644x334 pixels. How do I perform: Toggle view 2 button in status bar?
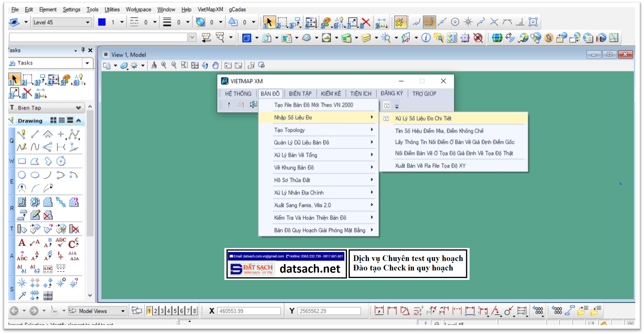tap(155, 311)
